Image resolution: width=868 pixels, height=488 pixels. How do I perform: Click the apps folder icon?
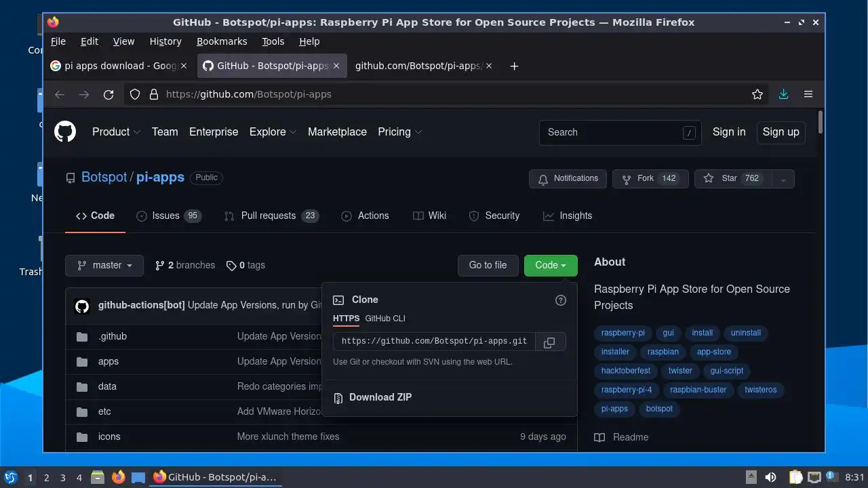[82, 362]
